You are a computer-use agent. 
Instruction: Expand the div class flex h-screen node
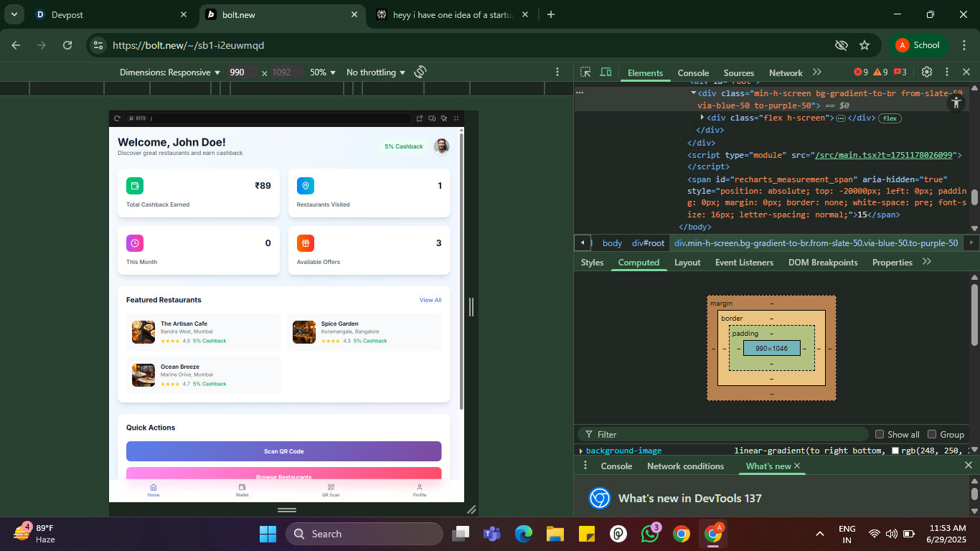click(702, 117)
